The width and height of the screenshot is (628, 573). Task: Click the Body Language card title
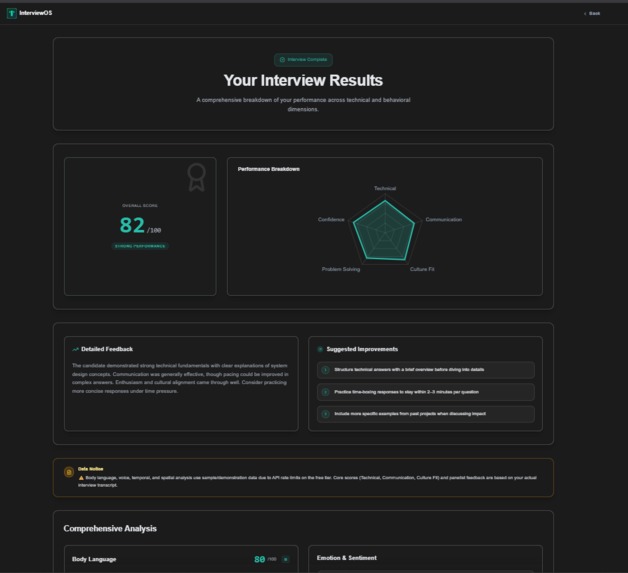tap(94, 559)
